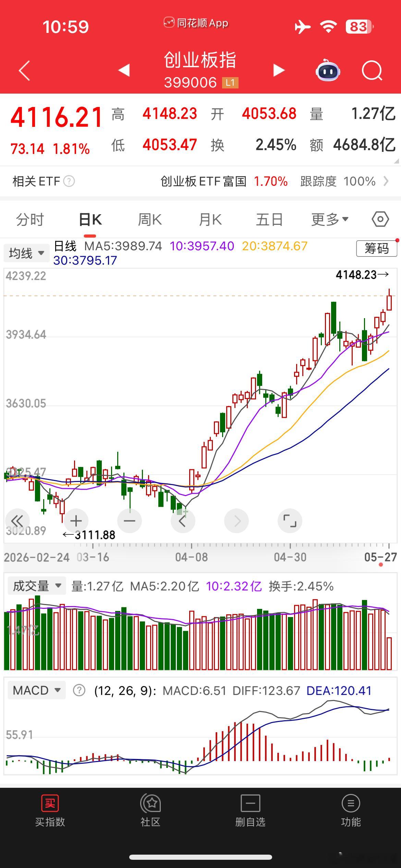Open the 均线 indicator dropdown

[x=26, y=253]
